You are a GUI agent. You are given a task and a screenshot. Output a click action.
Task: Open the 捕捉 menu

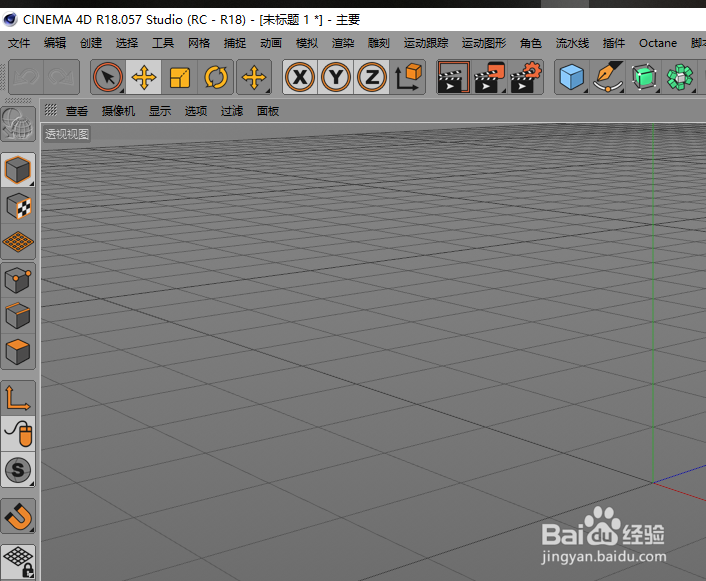[x=235, y=43]
